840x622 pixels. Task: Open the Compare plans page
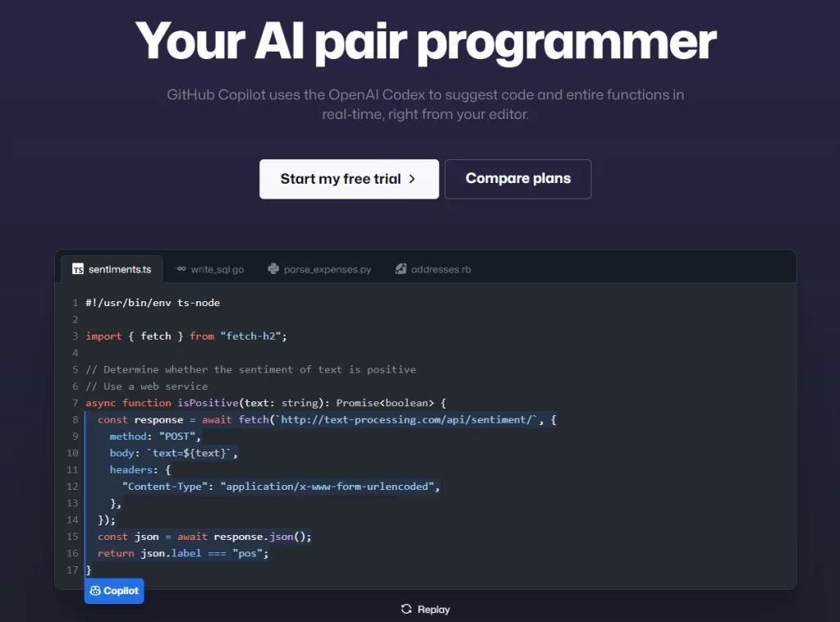pyautogui.click(x=518, y=179)
